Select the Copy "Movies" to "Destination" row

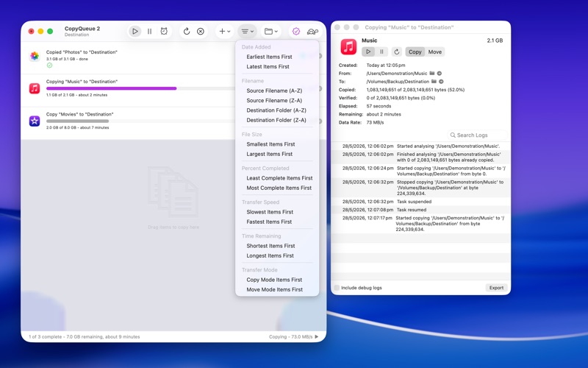(x=173, y=123)
